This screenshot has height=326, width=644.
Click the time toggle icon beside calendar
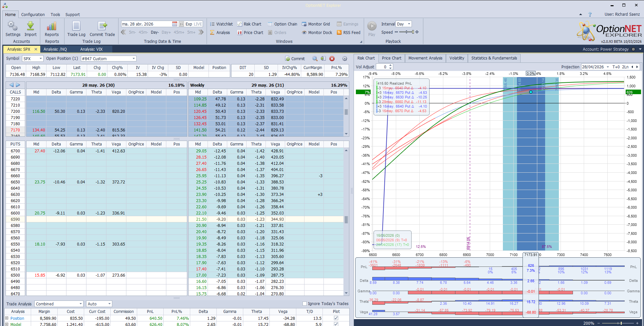point(181,24)
